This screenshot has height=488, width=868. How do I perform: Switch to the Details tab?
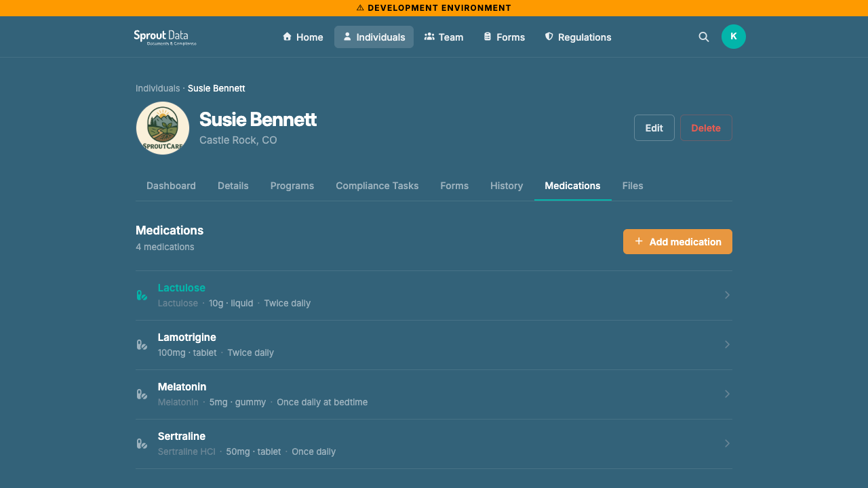point(233,186)
